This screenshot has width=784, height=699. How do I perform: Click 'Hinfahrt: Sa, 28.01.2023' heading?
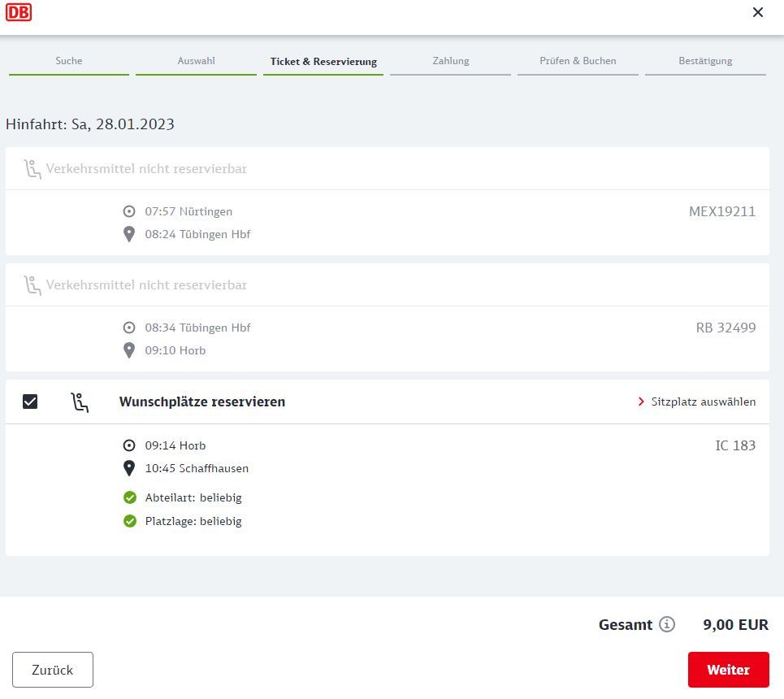click(x=90, y=124)
